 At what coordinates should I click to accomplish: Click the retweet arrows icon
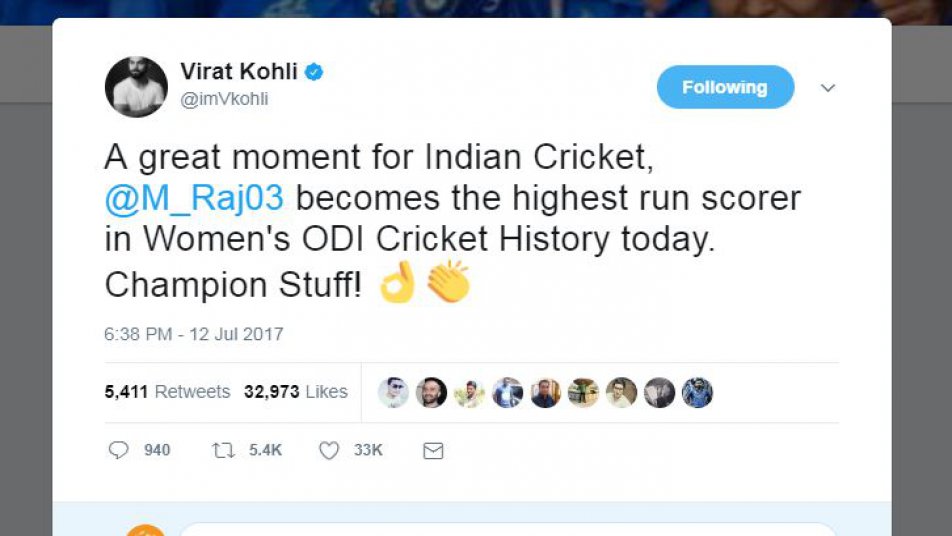click(x=223, y=451)
